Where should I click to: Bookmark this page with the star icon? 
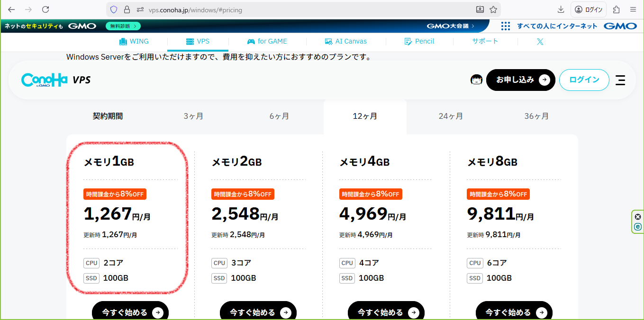tap(493, 9)
